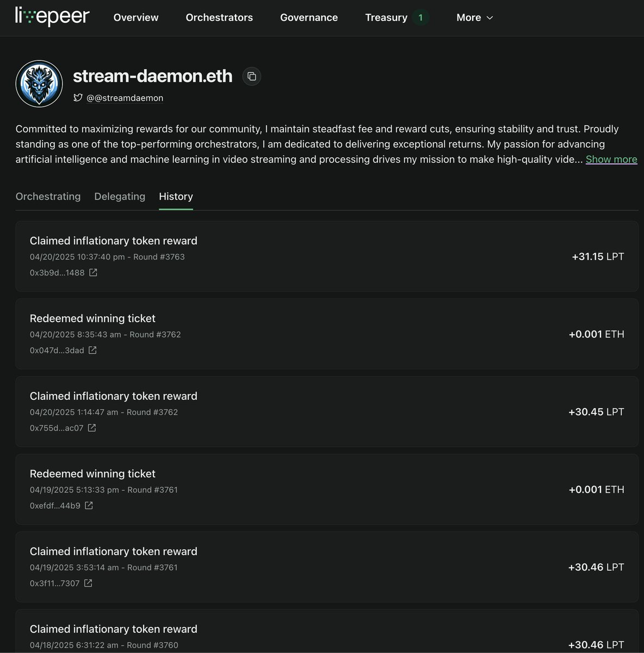Open transaction 0xefdf...44b9

pyautogui.click(x=55, y=506)
